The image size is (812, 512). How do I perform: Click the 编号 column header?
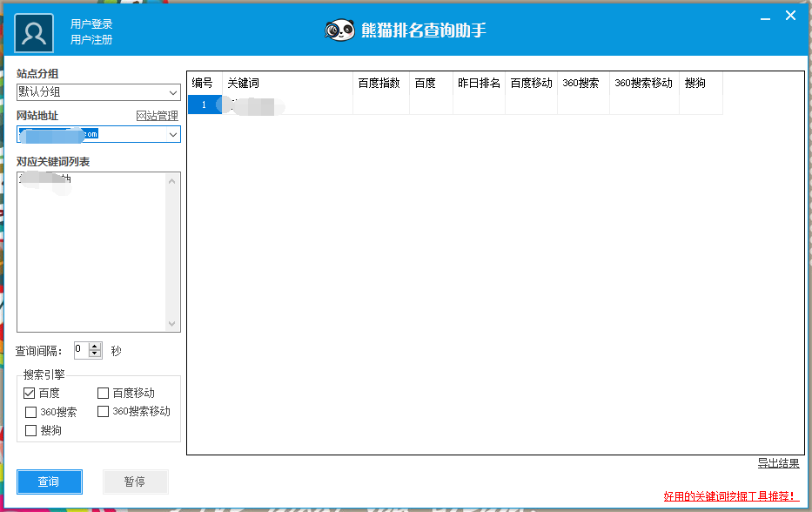pyautogui.click(x=205, y=83)
